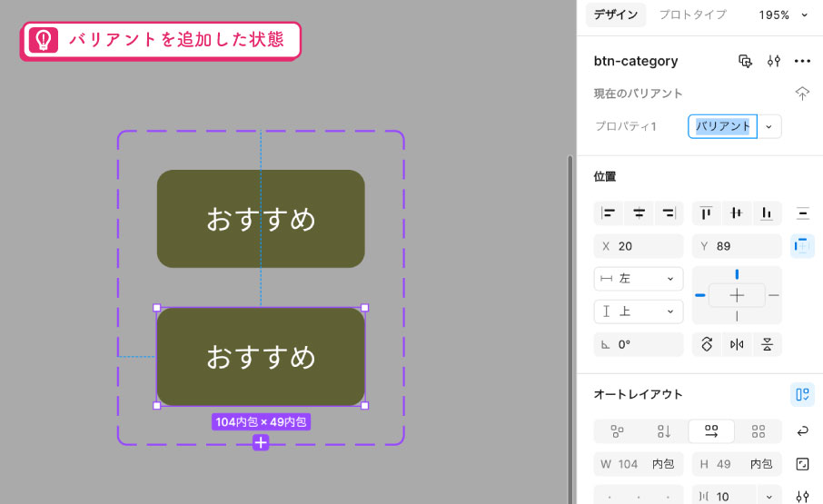Open the 195% zoom dropdown

click(x=783, y=15)
